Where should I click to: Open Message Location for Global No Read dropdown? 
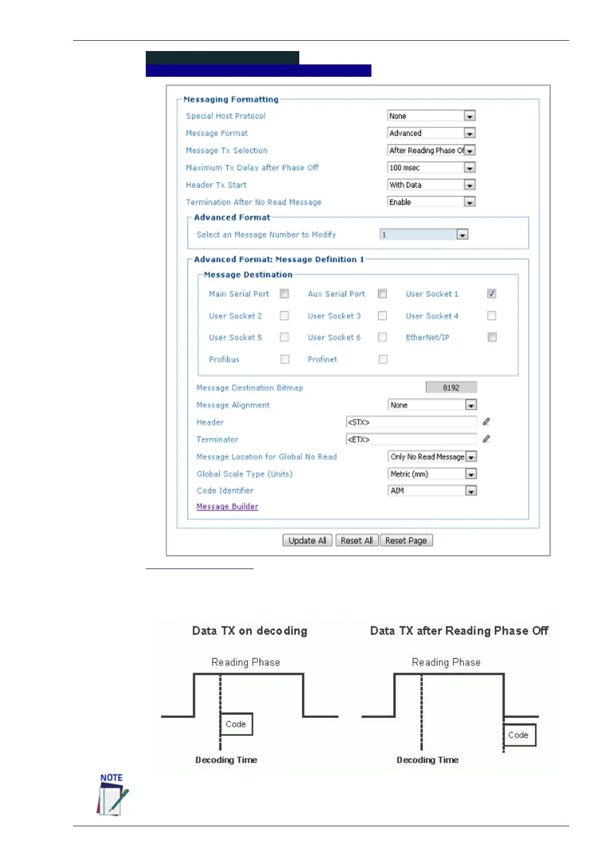point(432,457)
